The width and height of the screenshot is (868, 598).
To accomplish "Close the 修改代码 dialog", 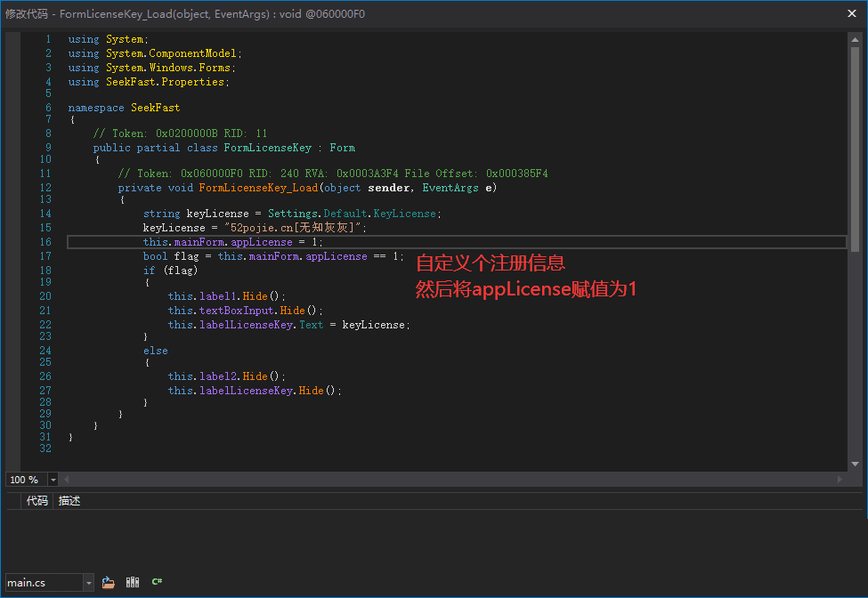I will tap(852, 13).
